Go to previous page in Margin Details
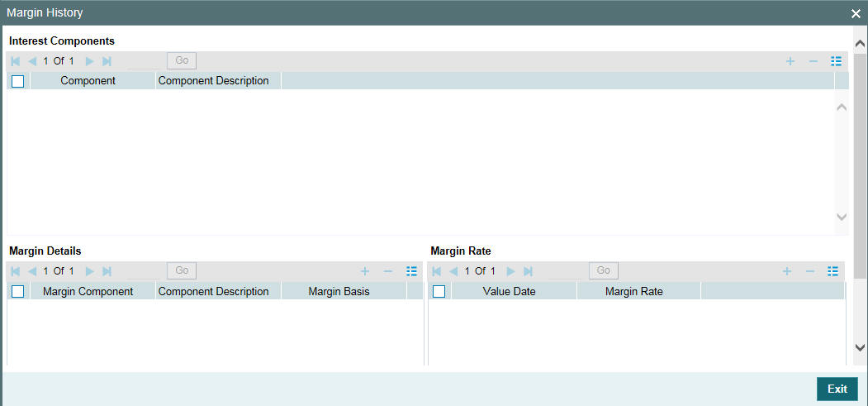Viewport: 868px width, 406px height. click(x=32, y=271)
